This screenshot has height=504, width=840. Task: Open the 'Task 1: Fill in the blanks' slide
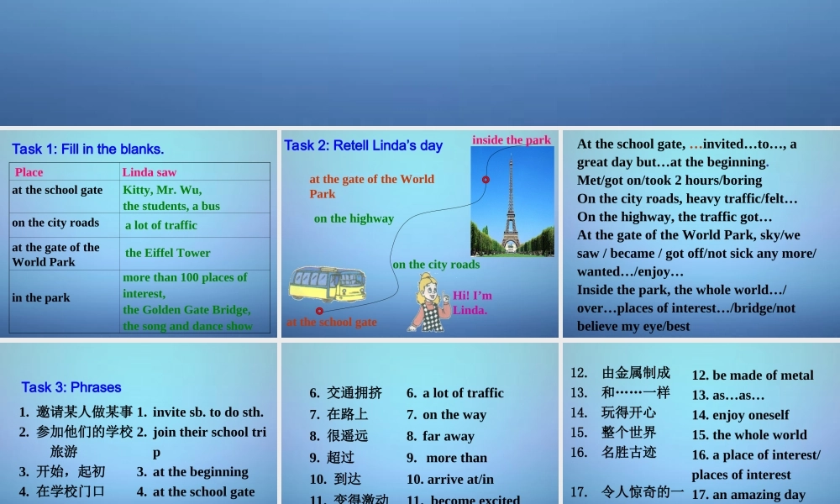[88, 150]
